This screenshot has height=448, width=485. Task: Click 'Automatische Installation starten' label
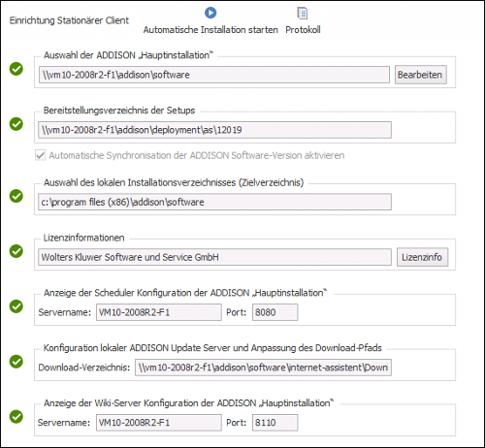[x=210, y=30]
